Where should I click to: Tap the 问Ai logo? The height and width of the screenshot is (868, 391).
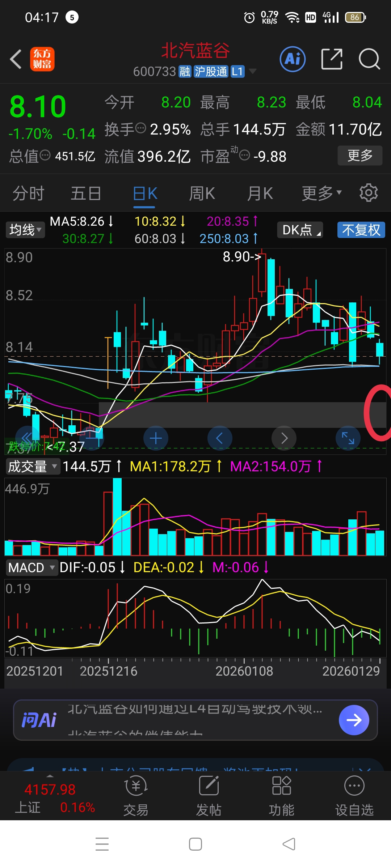click(x=39, y=720)
